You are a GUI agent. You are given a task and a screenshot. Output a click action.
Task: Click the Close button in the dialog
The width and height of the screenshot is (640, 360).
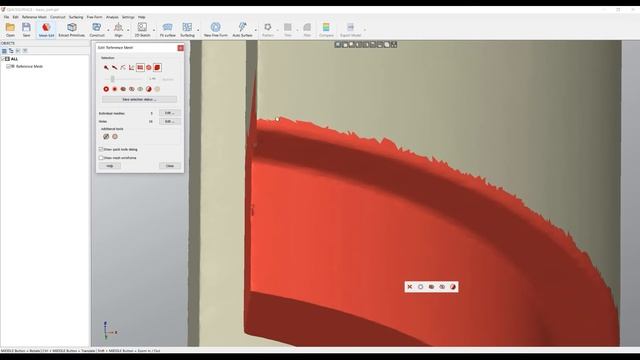click(170, 166)
